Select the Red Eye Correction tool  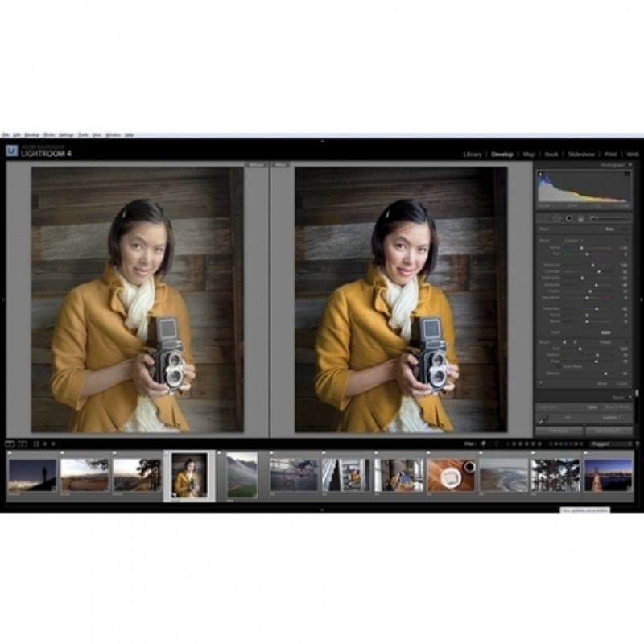click(569, 218)
